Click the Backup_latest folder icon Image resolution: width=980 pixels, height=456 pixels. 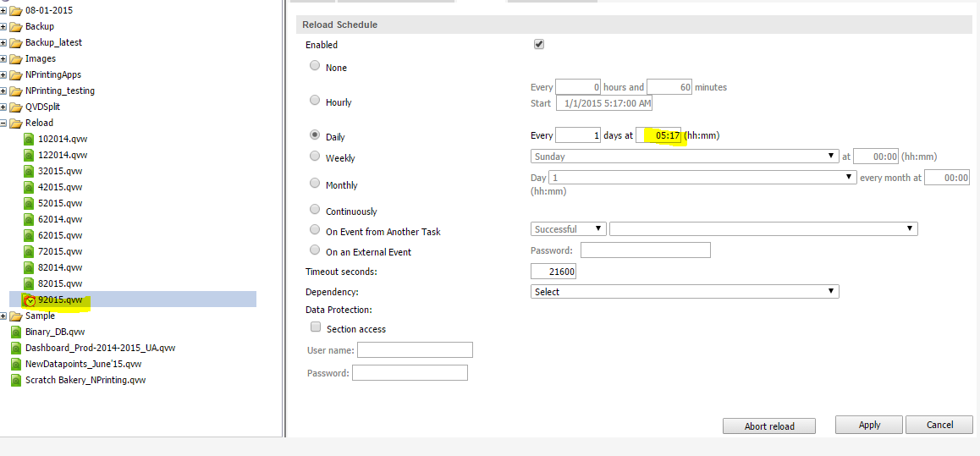15,43
